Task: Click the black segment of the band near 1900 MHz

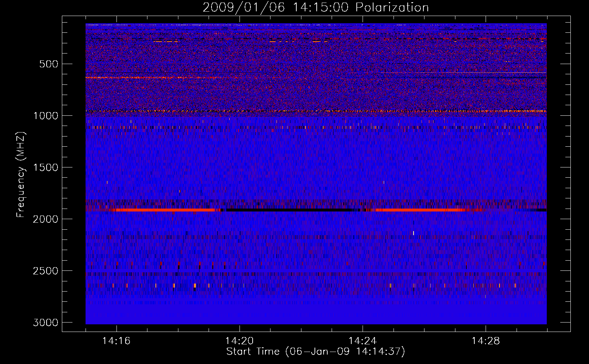Action: click(290, 210)
